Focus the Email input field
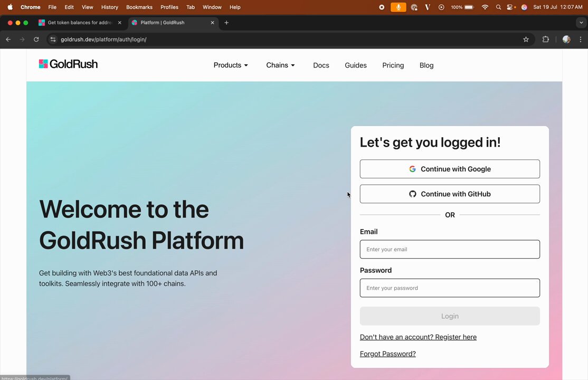Screen dimensions: 588x380 (450, 249)
